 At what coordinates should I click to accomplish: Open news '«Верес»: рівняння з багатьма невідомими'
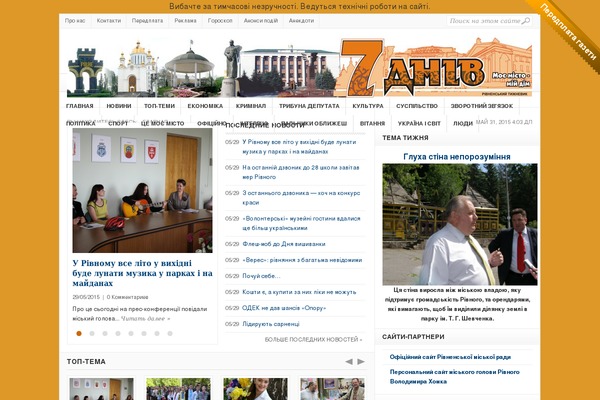(x=302, y=260)
